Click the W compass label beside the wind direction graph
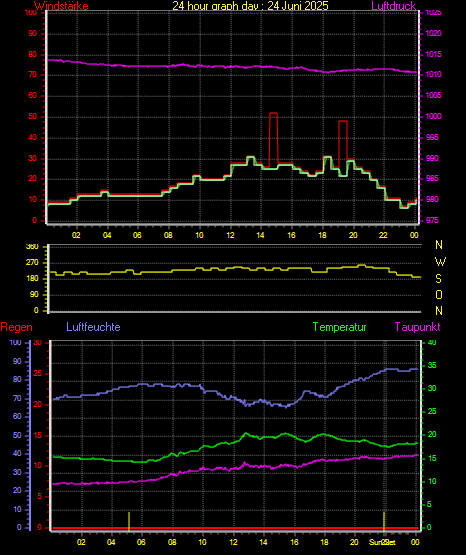 tap(440, 262)
